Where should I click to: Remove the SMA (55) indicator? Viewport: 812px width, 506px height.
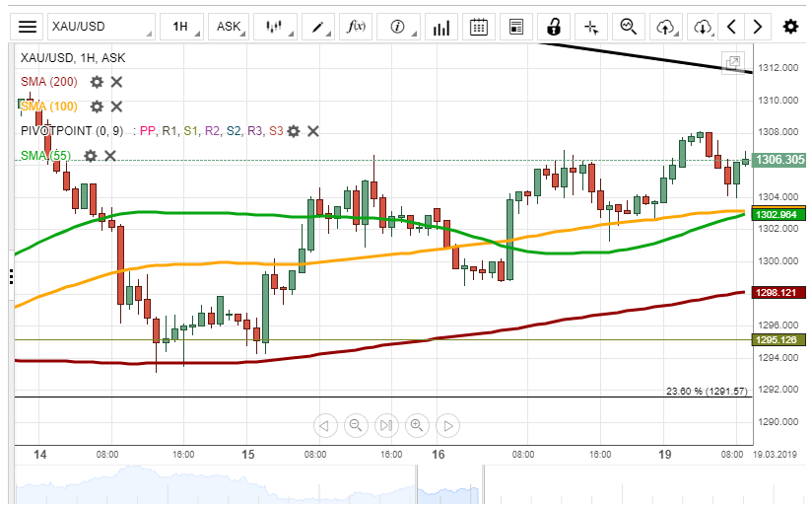pos(109,156)
